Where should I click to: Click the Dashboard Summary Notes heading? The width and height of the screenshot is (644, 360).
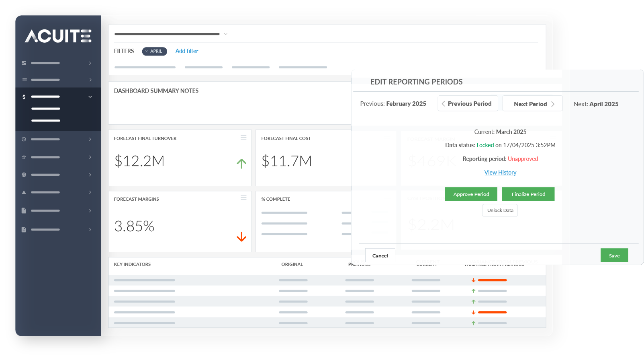point(156,91)
